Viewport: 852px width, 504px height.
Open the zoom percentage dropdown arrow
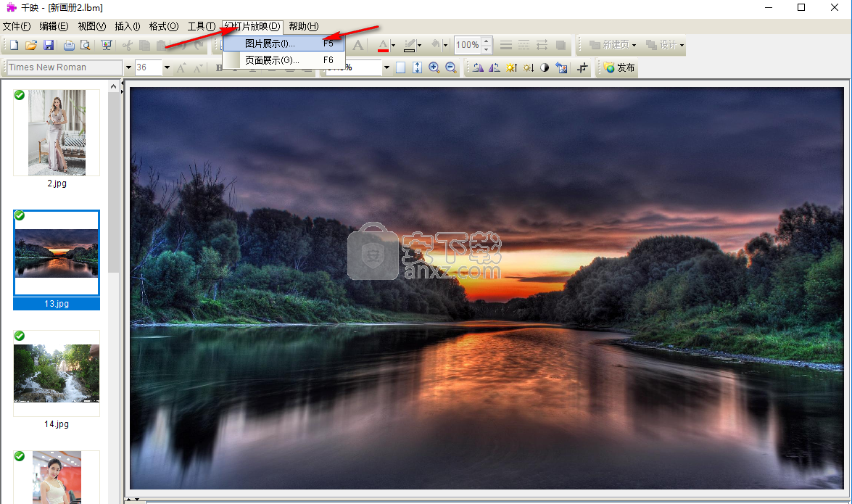pos(386,67)
